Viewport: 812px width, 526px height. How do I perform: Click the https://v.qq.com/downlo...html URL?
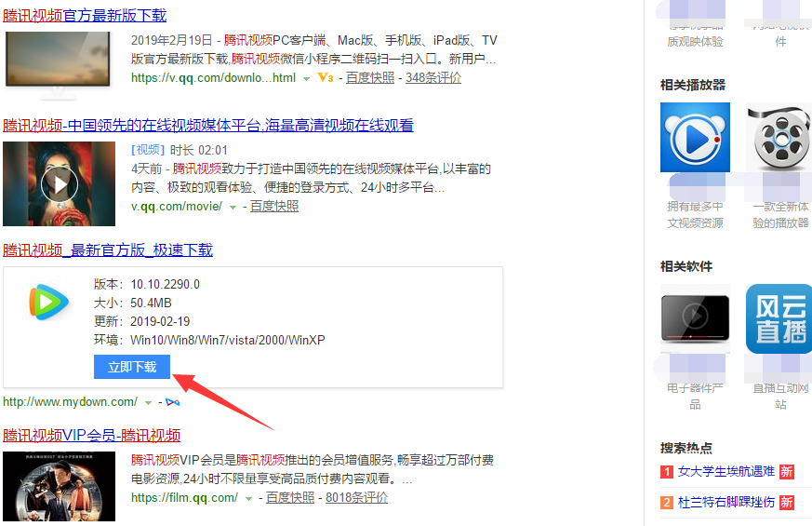(x=213, y=77)
